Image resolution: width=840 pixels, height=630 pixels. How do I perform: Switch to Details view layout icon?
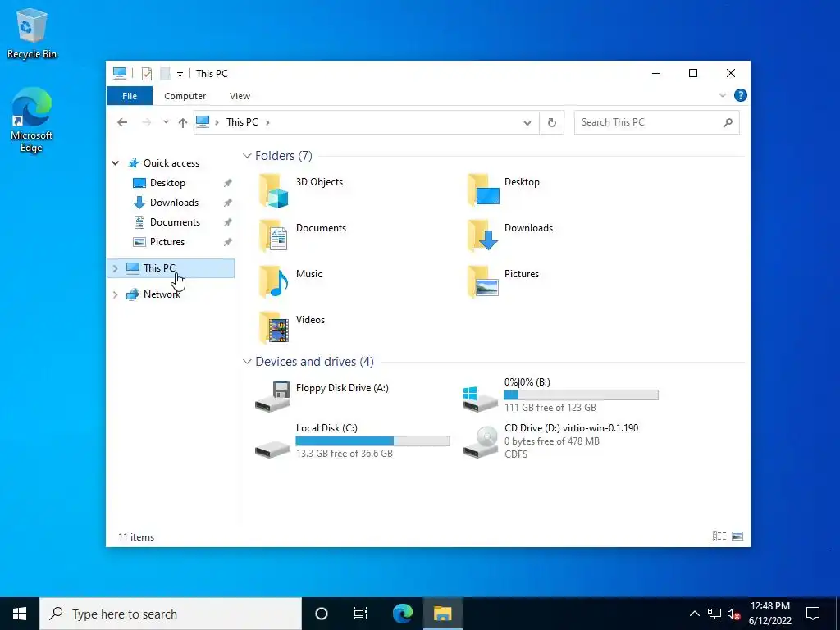[719, 536]
